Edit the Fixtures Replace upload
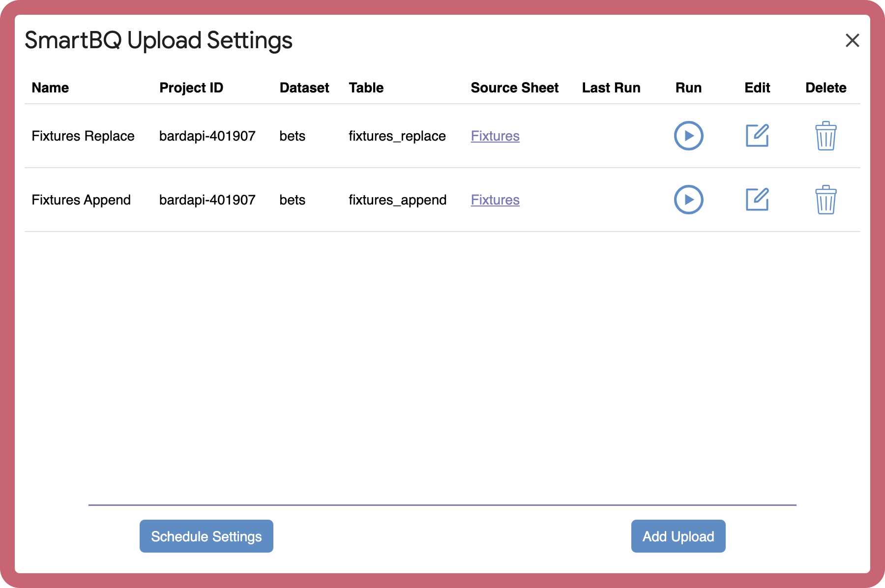 (757, 136)
